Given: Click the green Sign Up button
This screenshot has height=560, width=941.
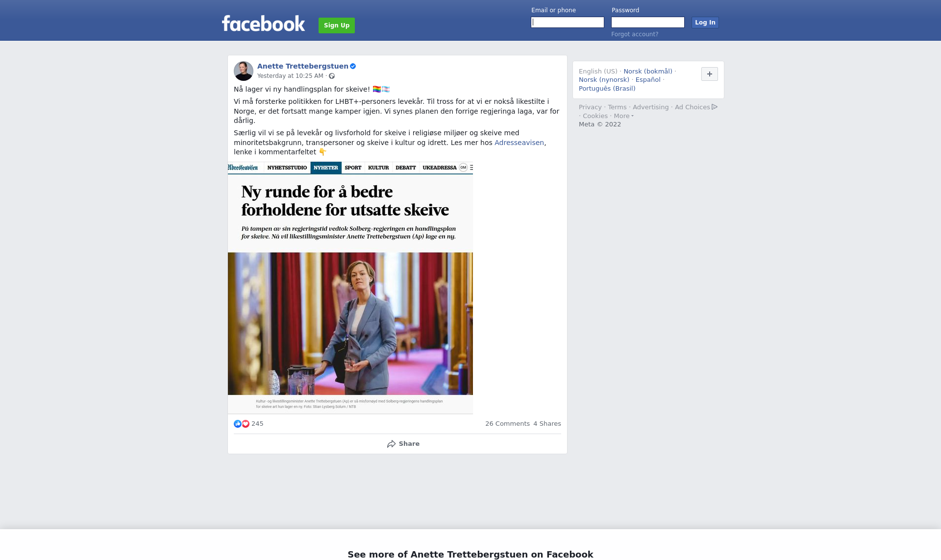Looking at the screenshot, I should [337, 25].
